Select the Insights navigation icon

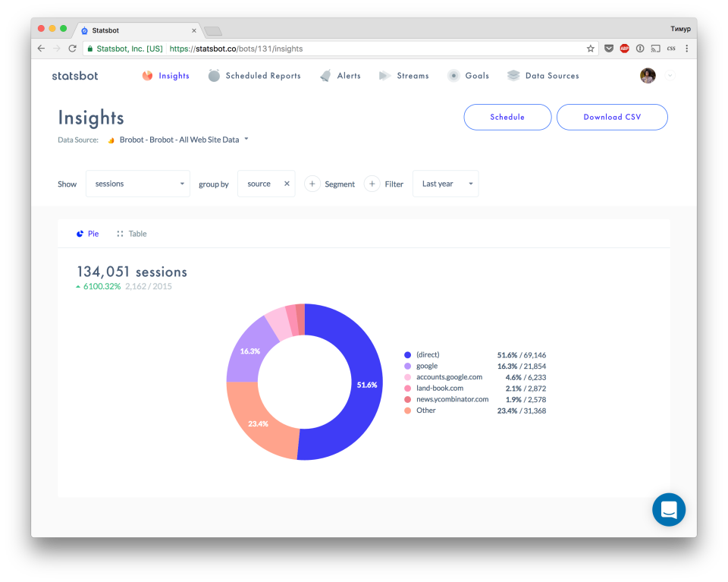click(146, 75)
